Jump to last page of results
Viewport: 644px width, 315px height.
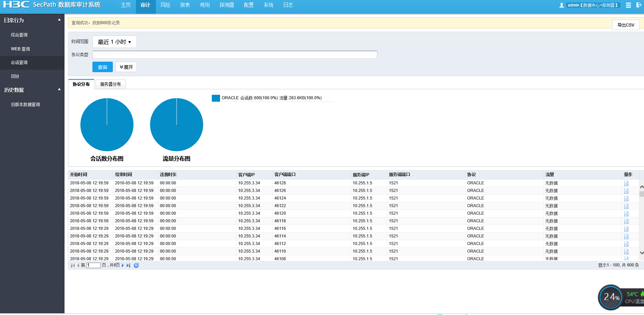(x=128, y=265)
